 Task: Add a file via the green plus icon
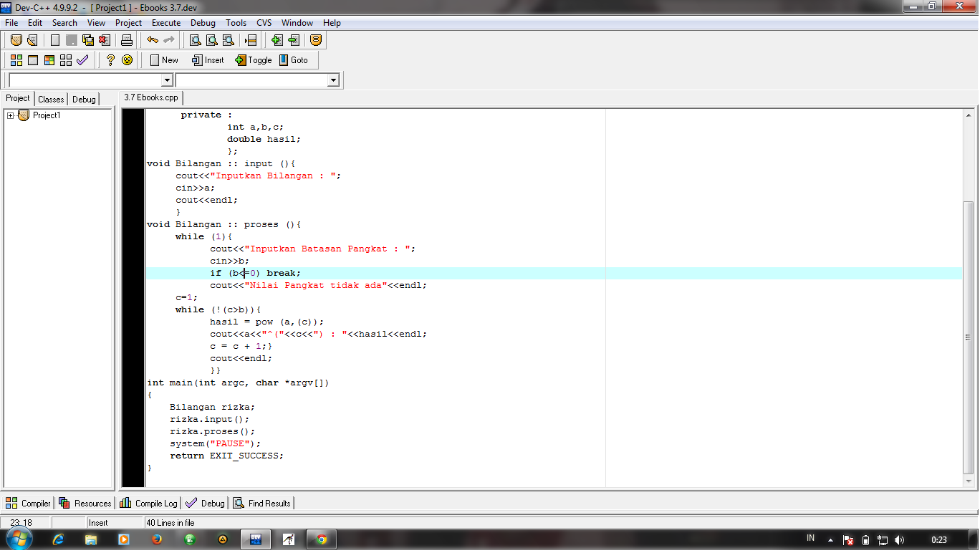[277, 40]
